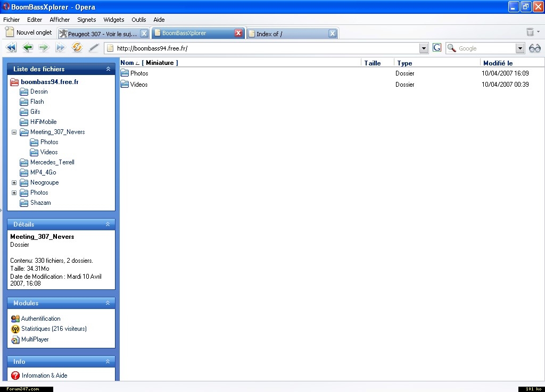Open the Editer menu
Viewport: 545px width, 392px height.
[35, 20]
